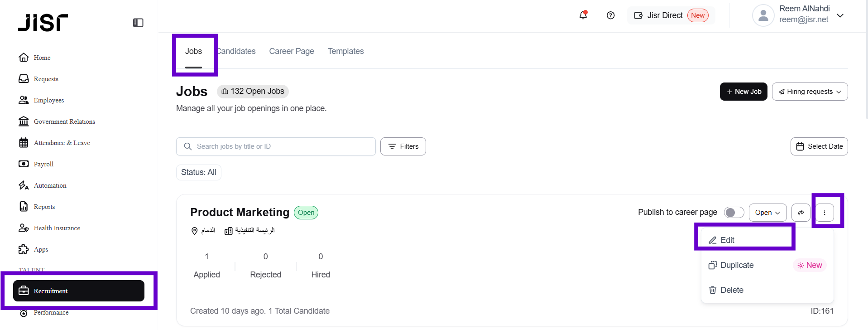The height and width of the screenshot is (330, 868).
Task: Switch to the Career Page tab
Action: 292,51
